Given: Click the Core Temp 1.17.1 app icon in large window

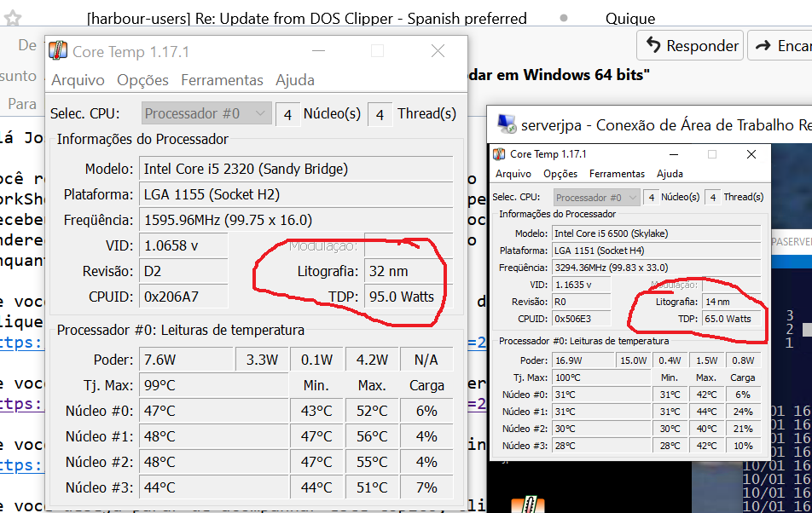Looking at the screenshot, I should tap(58, 51).
